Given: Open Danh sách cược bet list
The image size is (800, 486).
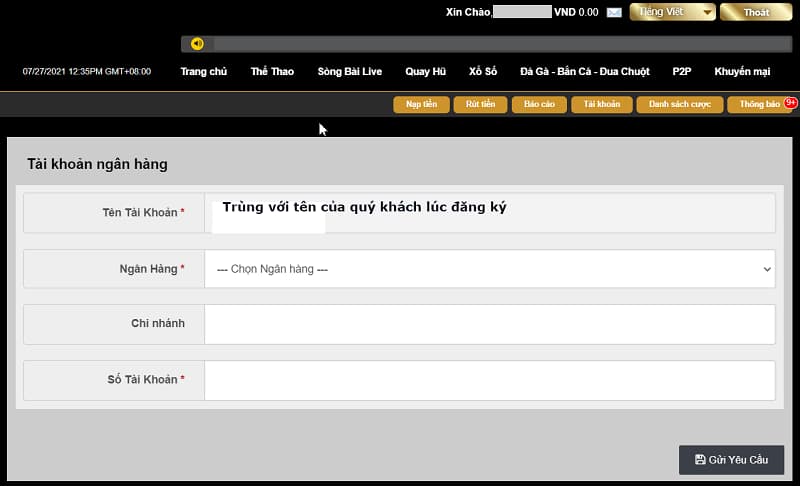Looking at the screenshot, I should tap(679, 104).
